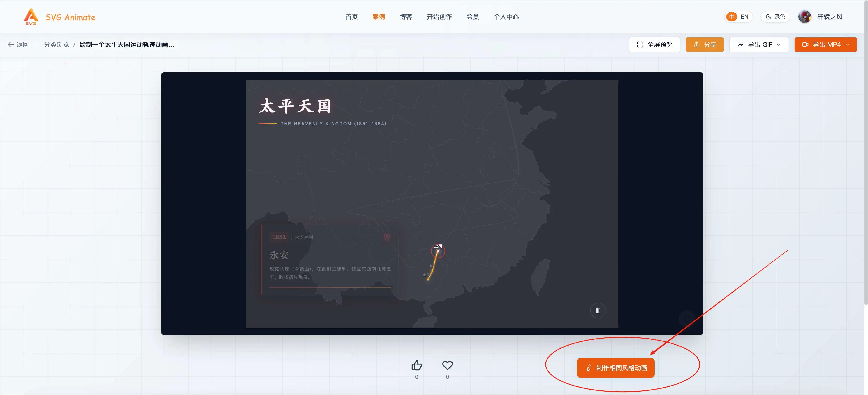
Task: Select 中 Chinese language option
Action: (731, 17)
